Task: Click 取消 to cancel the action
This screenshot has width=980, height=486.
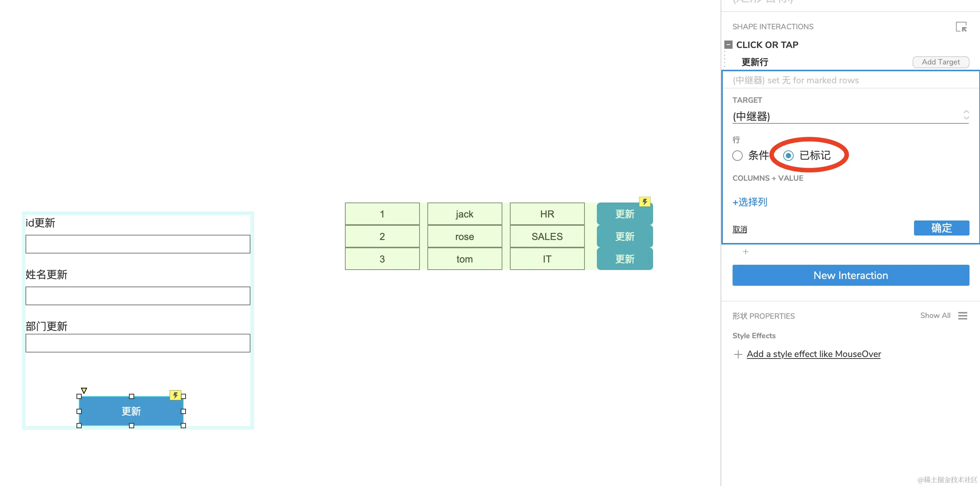Action: click(740, 229)
